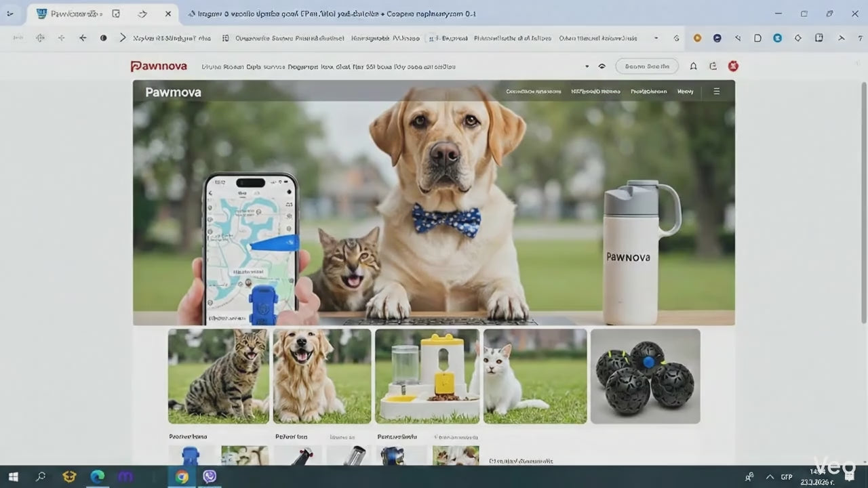Open the small dropdown arrow in the browser toolbar
This screenshot has width=868, height=488.
[656, 39]
